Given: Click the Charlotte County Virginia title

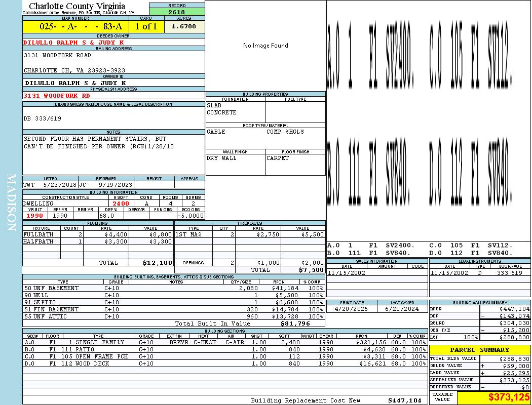Looking at the screenshot, I should coord(77,6).
